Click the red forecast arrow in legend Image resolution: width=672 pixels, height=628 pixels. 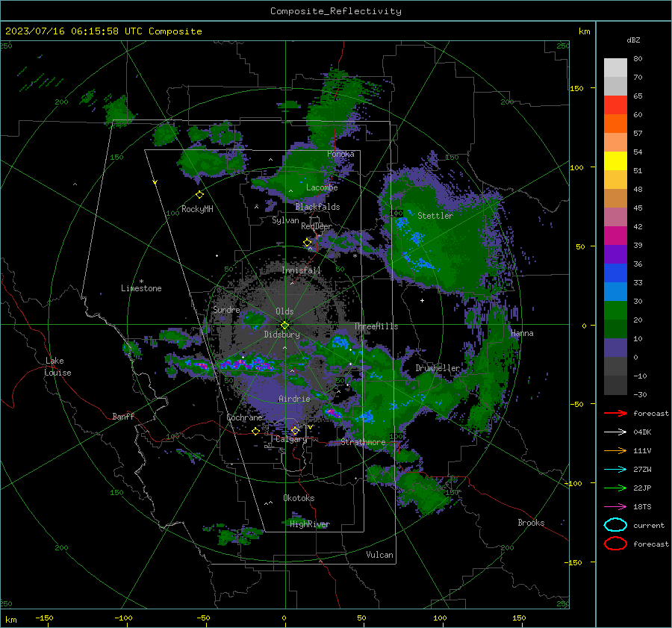pos(615,413)
